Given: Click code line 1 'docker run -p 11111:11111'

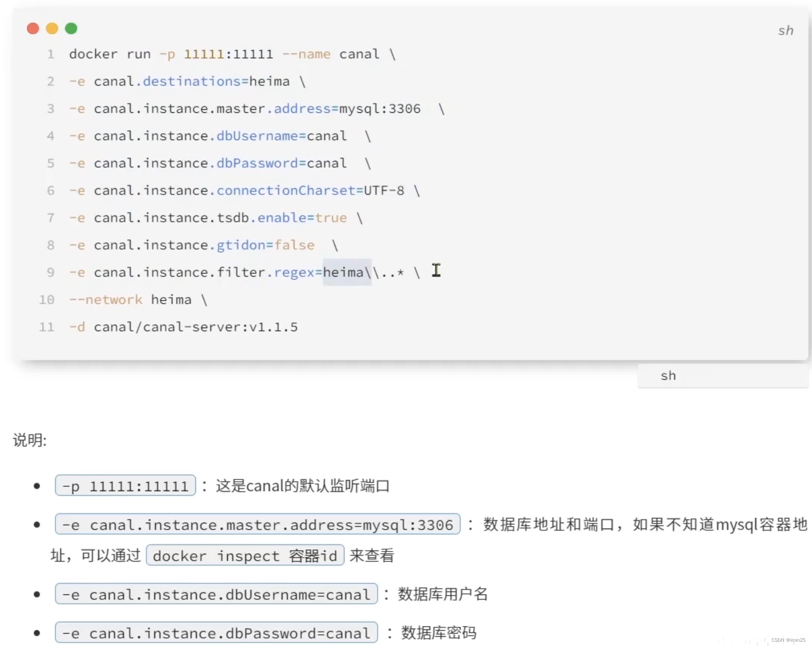Looking at the screenshot, I should pos(232,54).
